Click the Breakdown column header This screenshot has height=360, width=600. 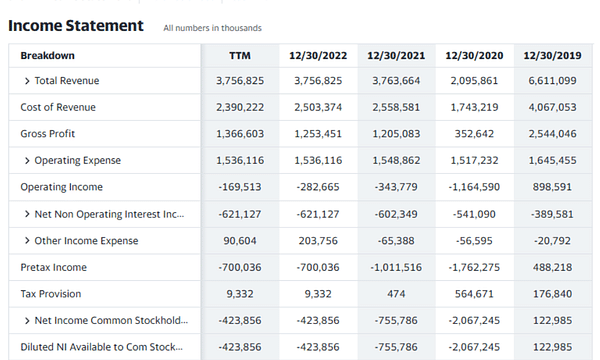coord(47,56)
